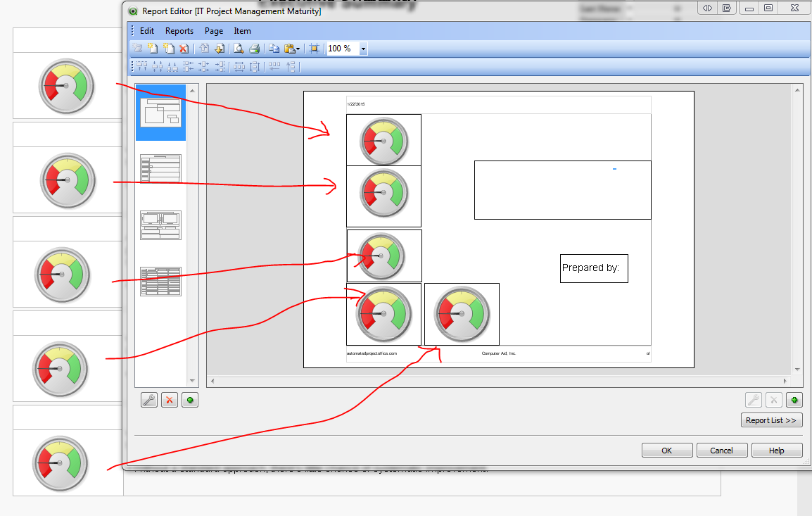Click the center horizontally align icon
The height and width of the screenshot is (516, 812).
pos(204,66)
